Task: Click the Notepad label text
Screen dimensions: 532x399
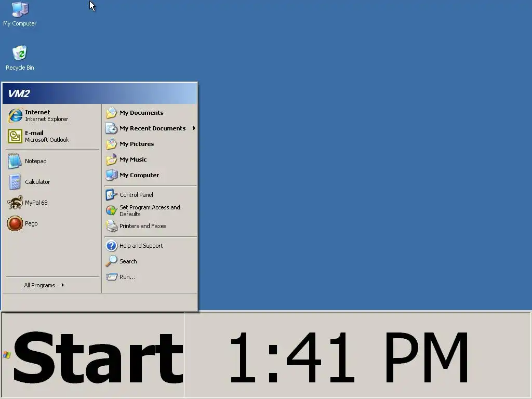Action: [36, 161]
